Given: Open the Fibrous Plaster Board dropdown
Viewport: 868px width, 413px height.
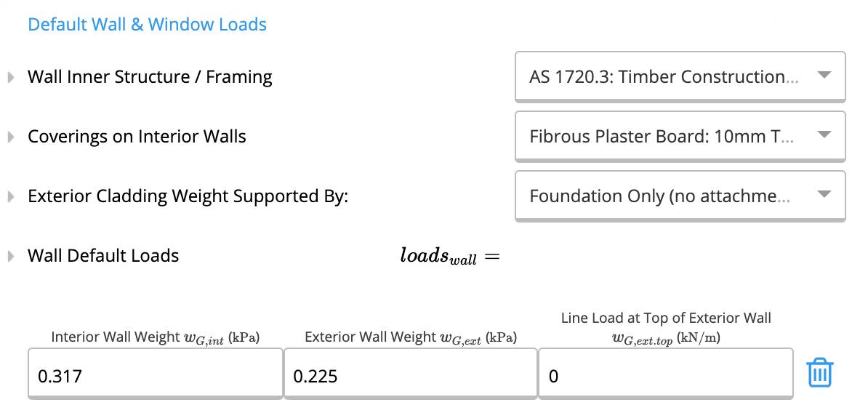Looking at the screenshot, I should point(680,136).
